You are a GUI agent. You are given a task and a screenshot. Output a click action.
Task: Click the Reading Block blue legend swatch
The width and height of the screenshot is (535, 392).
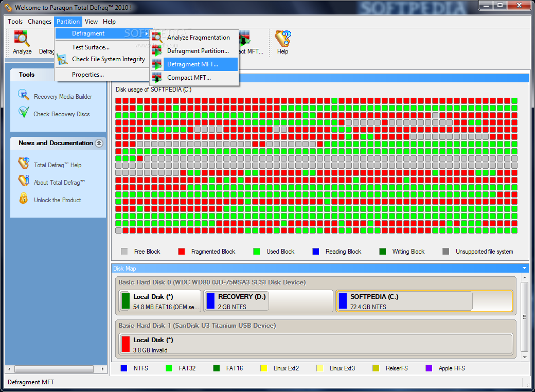316,252
